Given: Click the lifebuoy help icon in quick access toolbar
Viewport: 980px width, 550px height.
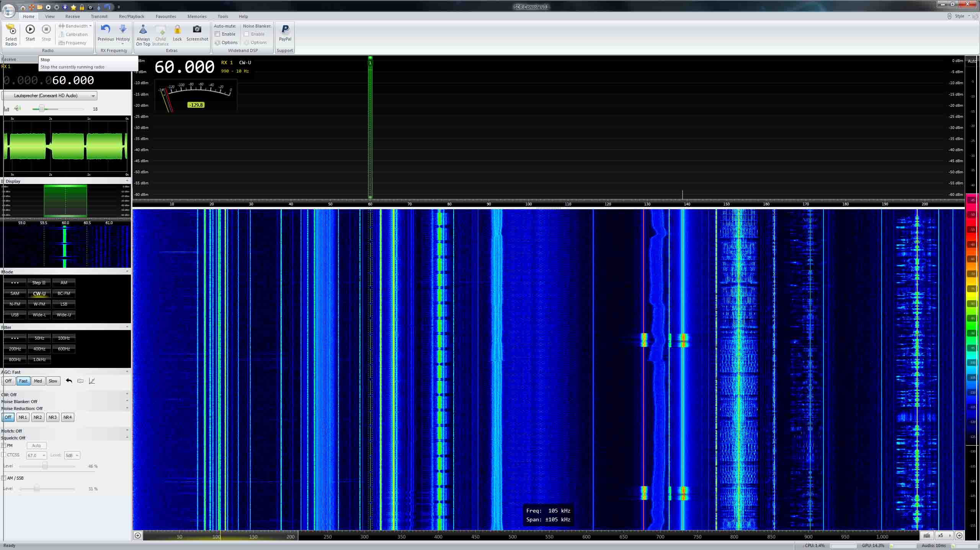Looking at the screenshot, I should coord(31,7).
